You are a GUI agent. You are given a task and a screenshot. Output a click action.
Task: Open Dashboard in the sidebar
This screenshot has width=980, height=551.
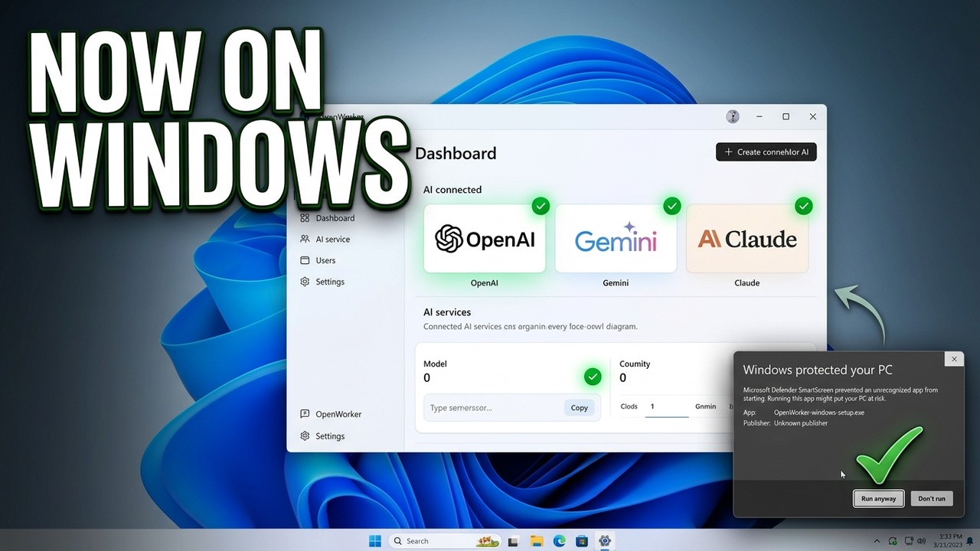click(328, 218)
